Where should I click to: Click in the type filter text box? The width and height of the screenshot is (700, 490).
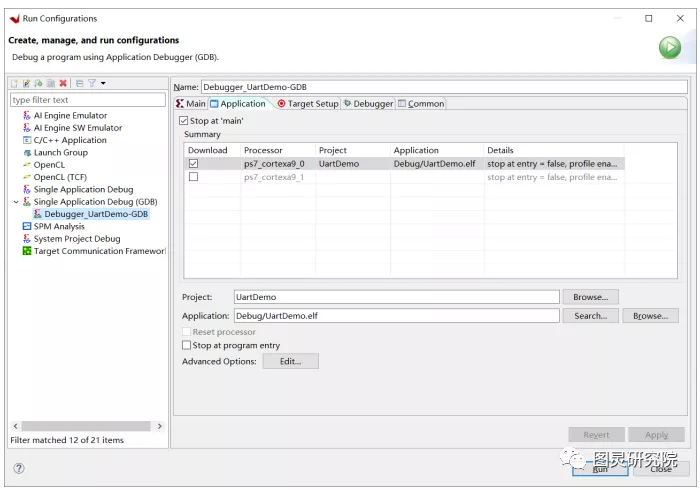[x=88, y=100]
